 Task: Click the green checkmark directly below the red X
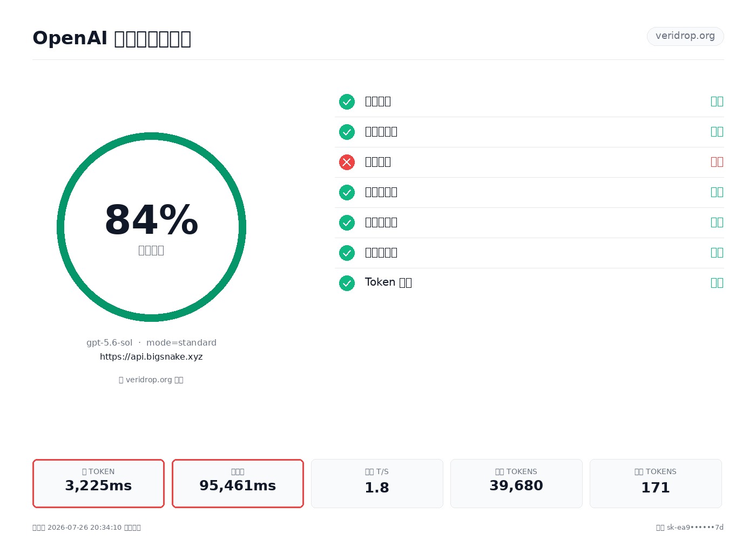point(347,192)
